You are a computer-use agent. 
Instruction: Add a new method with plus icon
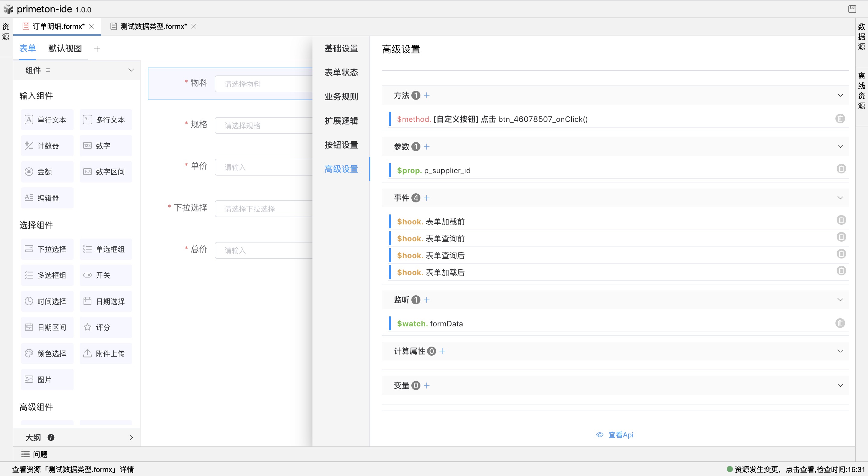pos(426,95)
